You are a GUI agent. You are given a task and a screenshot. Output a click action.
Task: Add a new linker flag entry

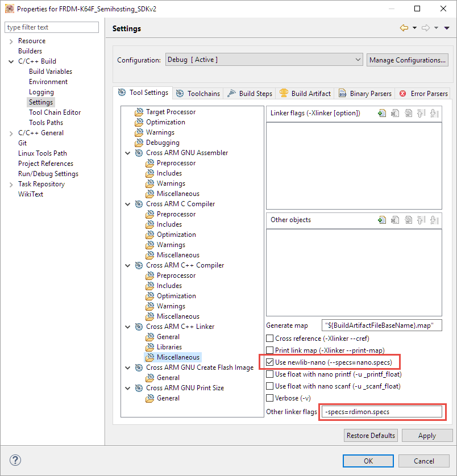pos(382,113)
